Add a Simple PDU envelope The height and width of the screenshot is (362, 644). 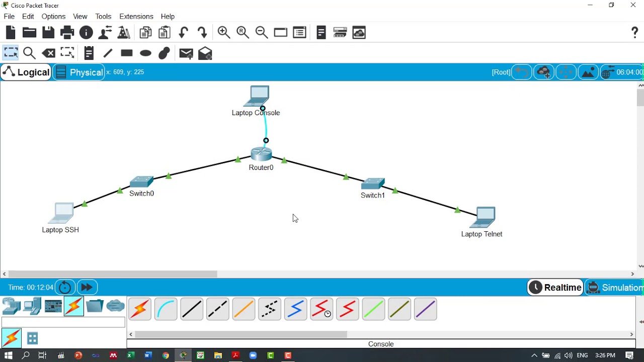(x=186, y=53)
